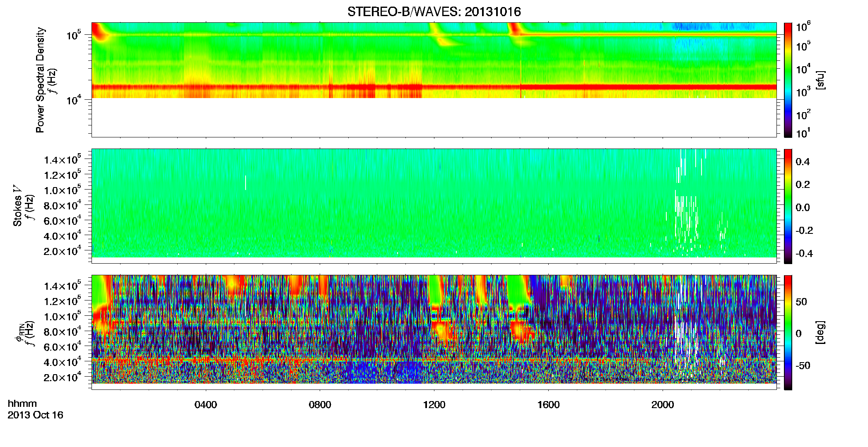This screenshot has height=447, width=868.
Task: Select the Power Spectral Density axis label
Action: pos(40,80)
